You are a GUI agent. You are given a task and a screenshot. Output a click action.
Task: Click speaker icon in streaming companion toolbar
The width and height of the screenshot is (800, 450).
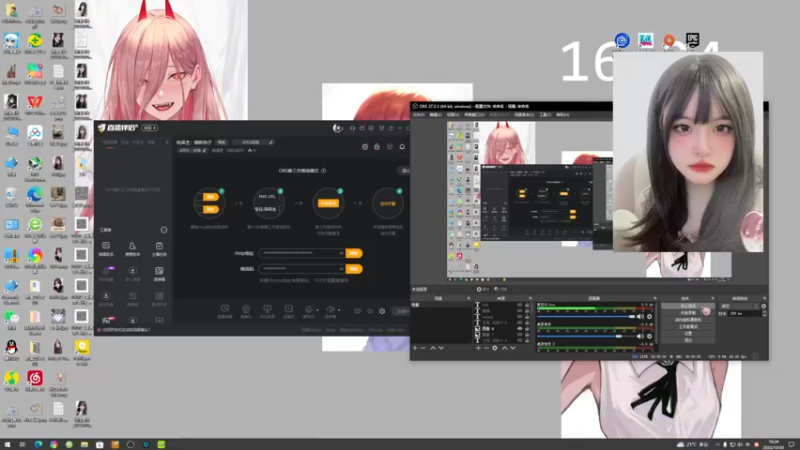coord(330,310)
